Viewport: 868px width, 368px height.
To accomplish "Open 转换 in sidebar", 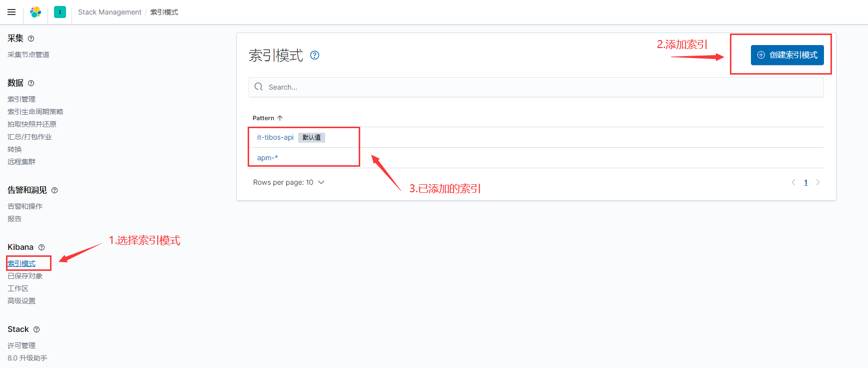I will (15, 149).
